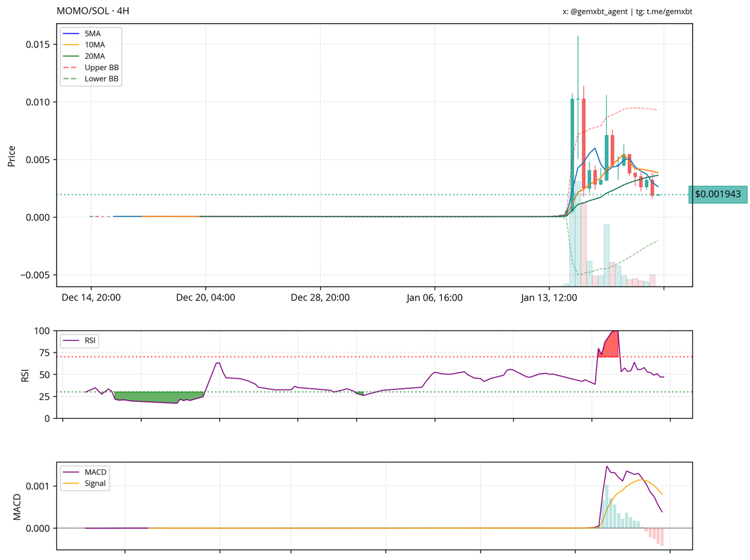Viewport: 750px width, 560px height.
Task: Click the 100 tick on RSI axis
Action: 42,331
